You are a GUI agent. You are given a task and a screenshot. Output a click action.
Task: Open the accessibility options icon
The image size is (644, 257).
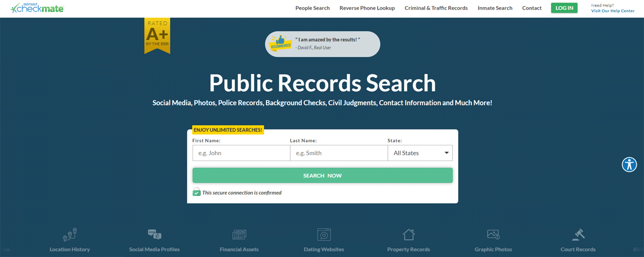pyautogui.click(x=629, y=164)
